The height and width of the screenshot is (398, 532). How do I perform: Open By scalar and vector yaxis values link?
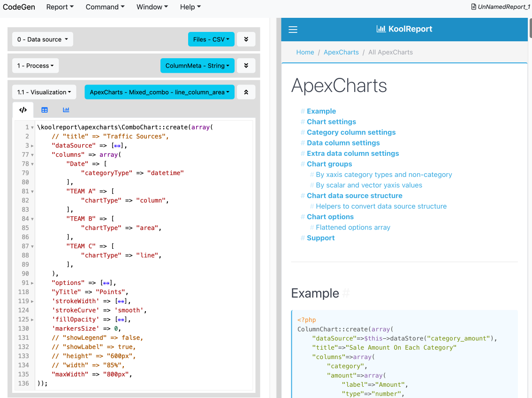[x=369, y=185]
